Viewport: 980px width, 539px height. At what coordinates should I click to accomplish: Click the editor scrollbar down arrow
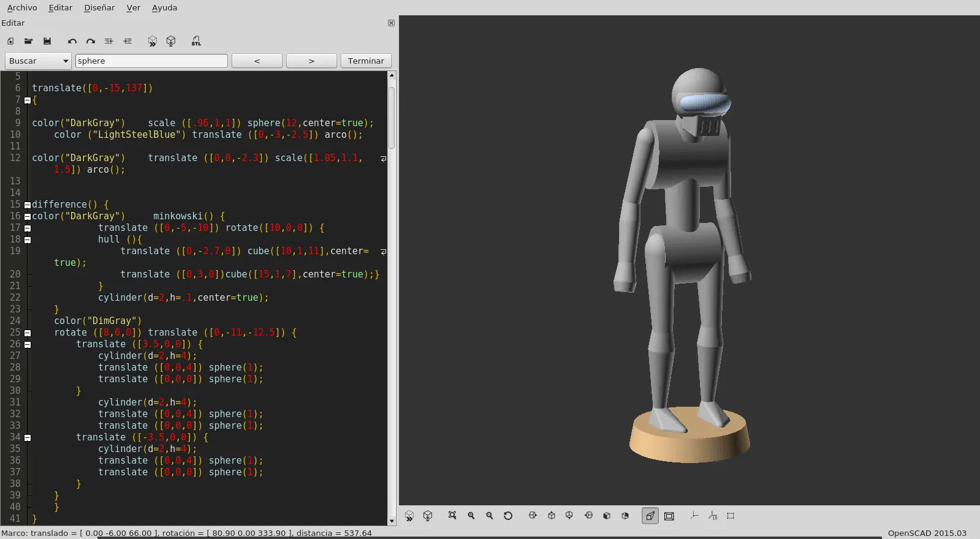point(392,521)
